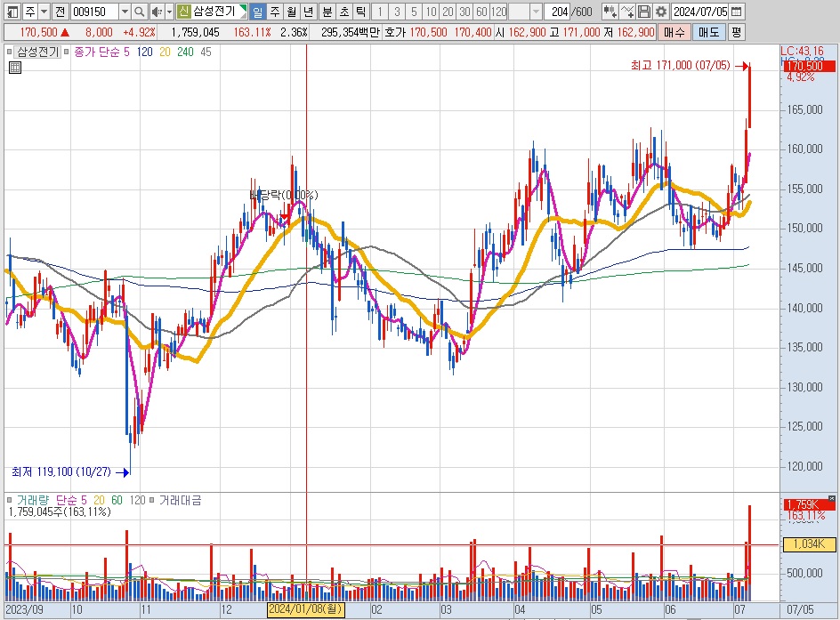Select interval 10 button
The height and width of the screenshot is (620, 840).
[x=431, y=12]
